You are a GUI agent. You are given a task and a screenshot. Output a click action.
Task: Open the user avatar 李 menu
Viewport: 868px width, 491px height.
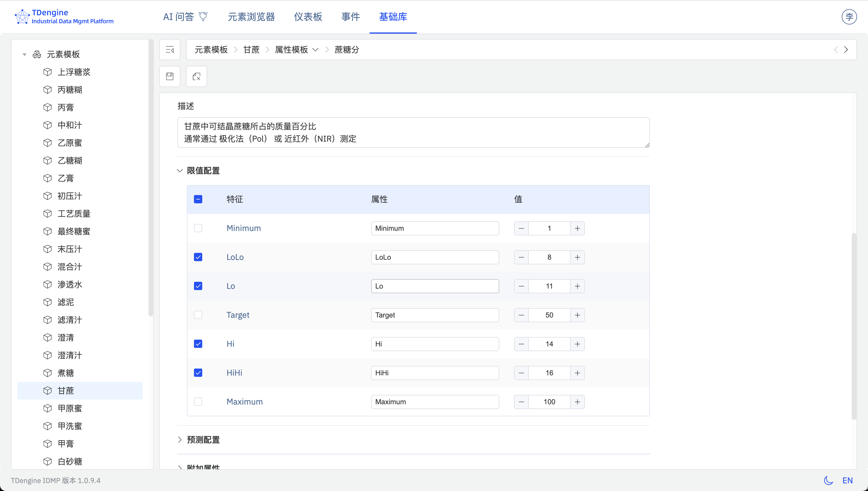point(849,17)
